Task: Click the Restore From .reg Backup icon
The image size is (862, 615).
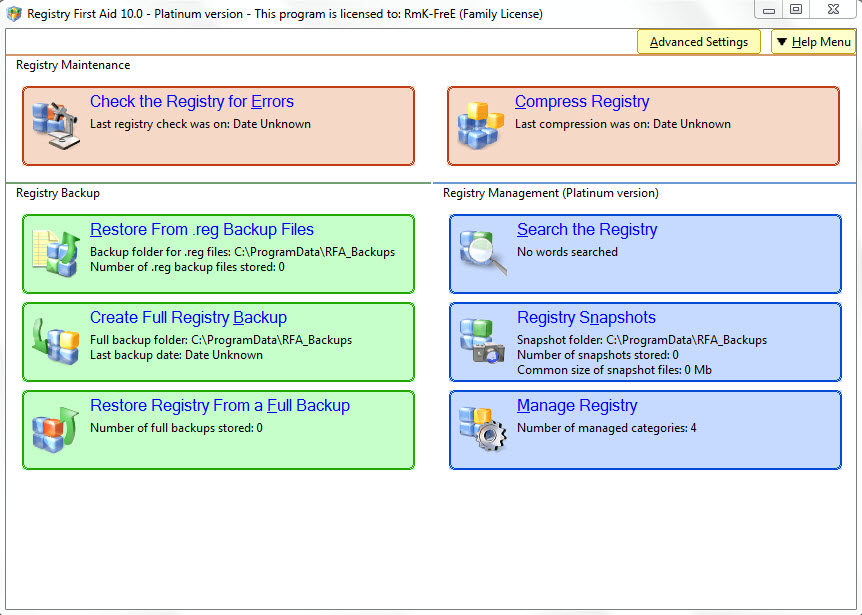Action: click(56, 254)
